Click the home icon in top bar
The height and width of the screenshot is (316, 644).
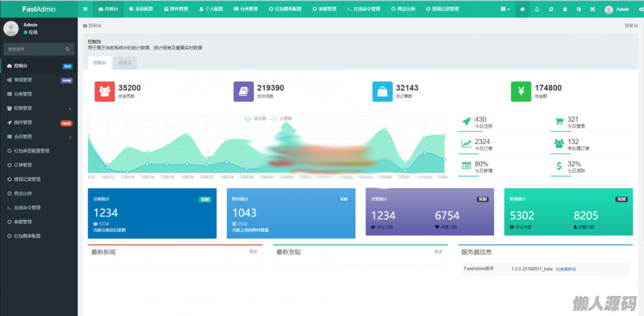pos(522,9)
